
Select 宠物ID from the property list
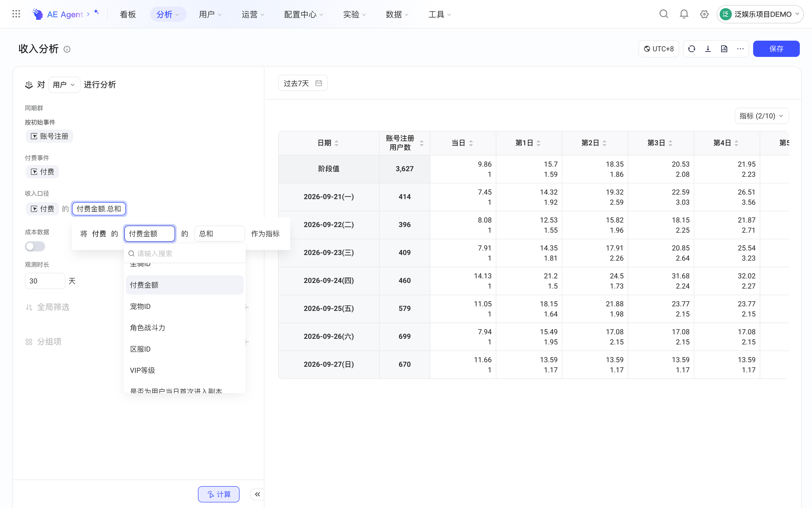coord(184,306)
